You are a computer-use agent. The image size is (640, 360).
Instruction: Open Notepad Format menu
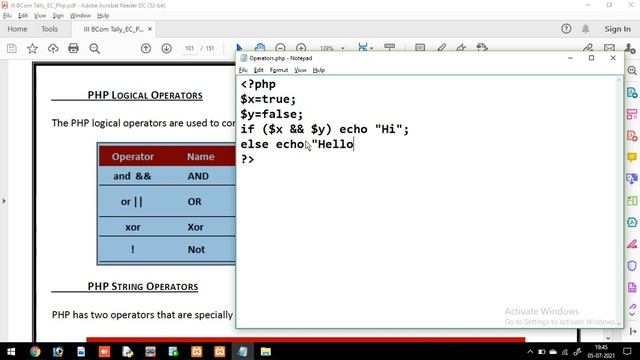279,70
